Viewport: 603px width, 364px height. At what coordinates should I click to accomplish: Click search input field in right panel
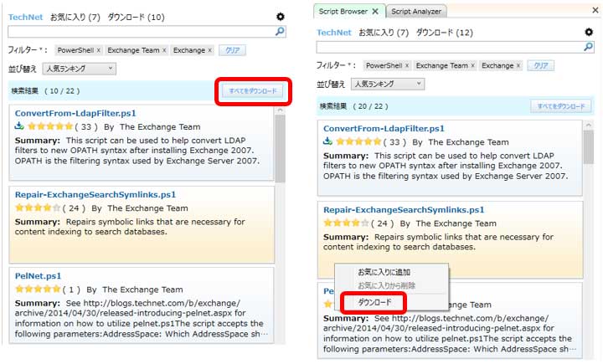pos(450,47)
